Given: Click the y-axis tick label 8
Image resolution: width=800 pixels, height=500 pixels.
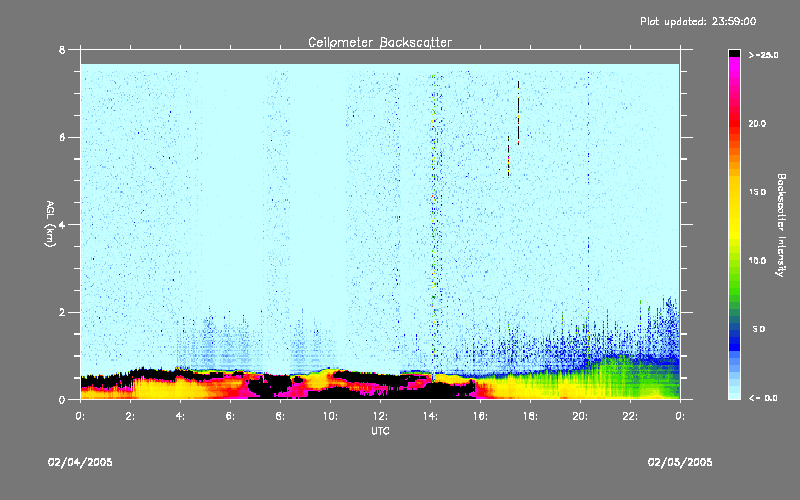Looking at the screenshot, I should coord(62,50).
